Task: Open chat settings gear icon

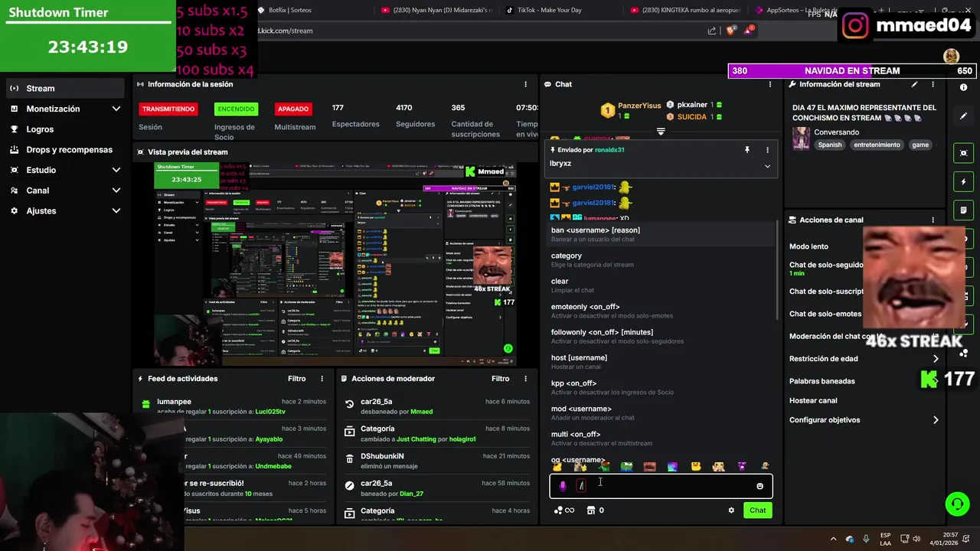Action: point(731,510)
